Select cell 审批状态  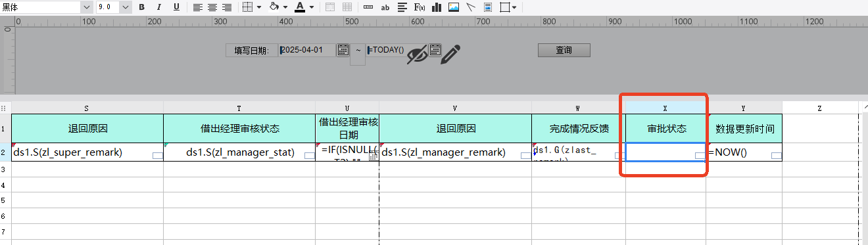(665, 129)
